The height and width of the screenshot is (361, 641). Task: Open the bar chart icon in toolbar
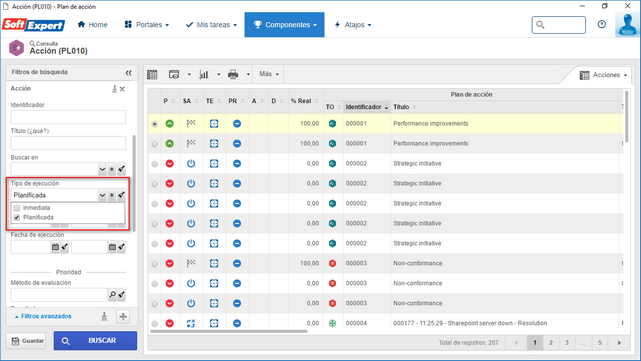204,74
